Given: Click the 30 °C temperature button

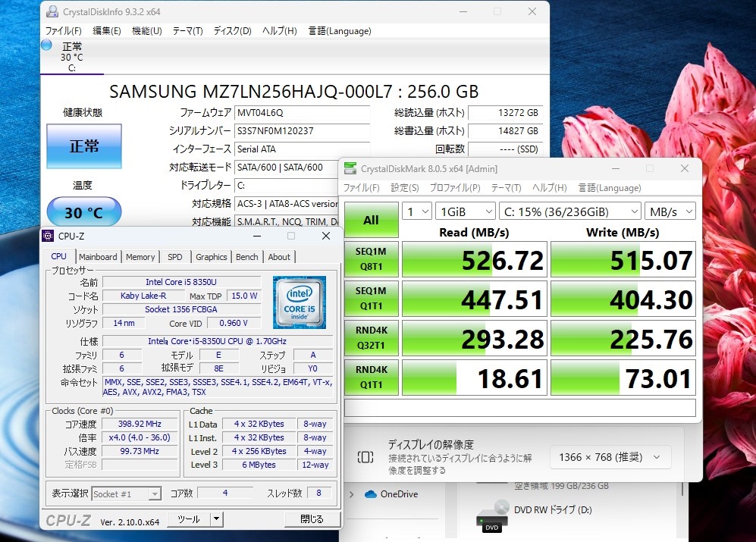Looking at the screenshot, I should click(x=84, y=211).
